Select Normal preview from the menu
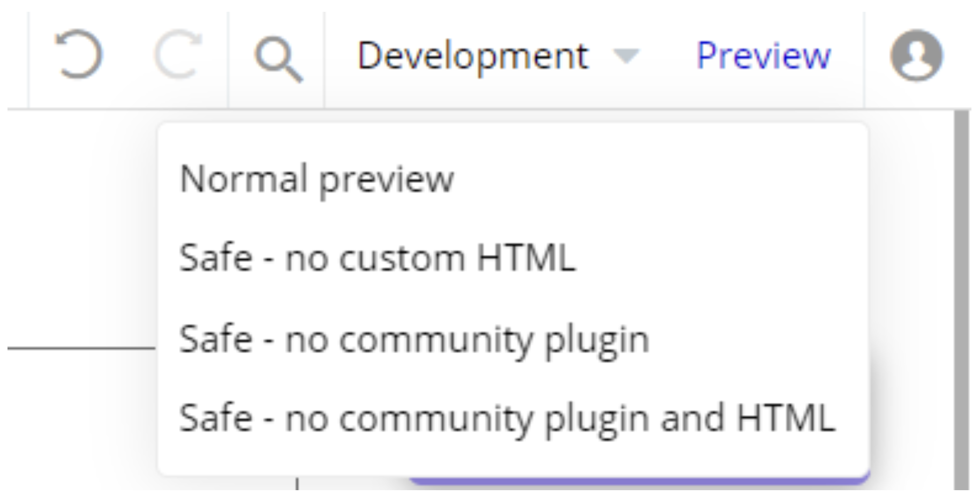 tap(316, 179)
